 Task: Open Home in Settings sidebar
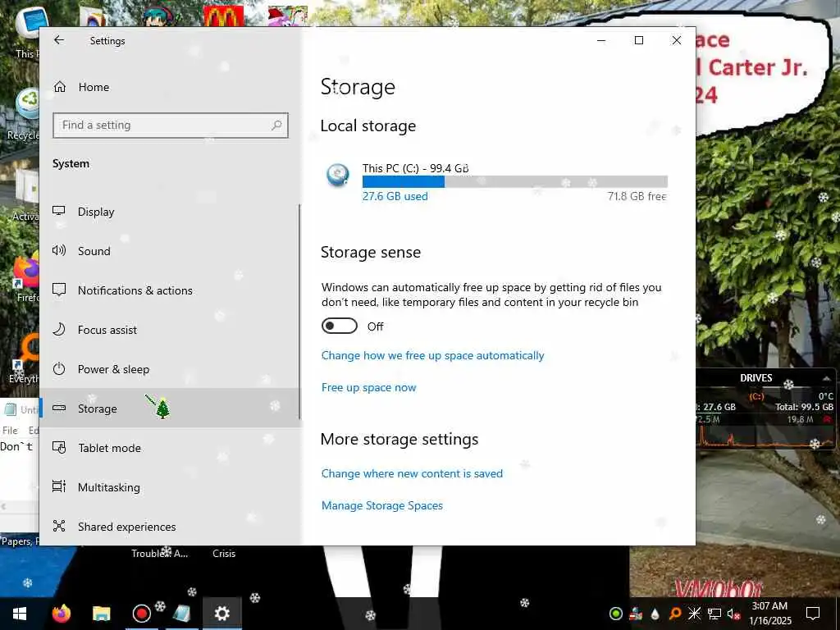pos(94,87)
